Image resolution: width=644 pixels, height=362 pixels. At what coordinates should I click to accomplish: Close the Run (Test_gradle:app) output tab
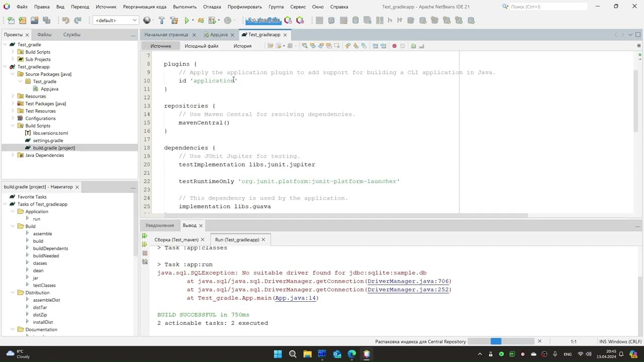click(263, 240)
